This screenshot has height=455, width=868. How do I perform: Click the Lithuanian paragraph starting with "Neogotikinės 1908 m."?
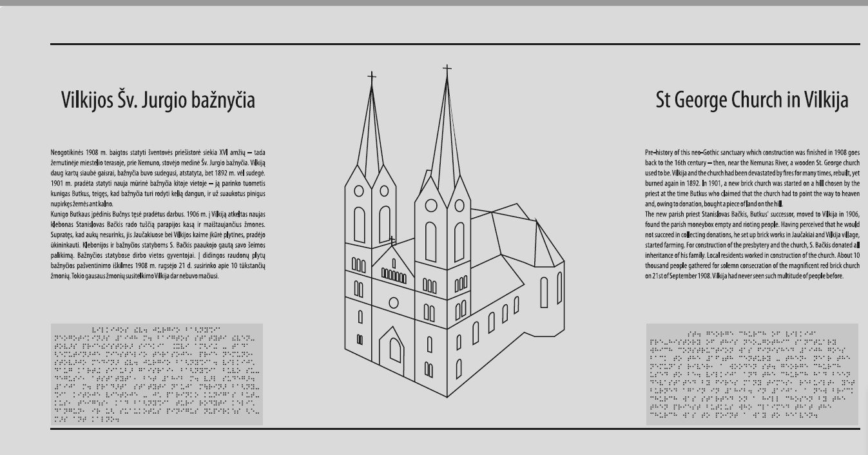tap(158, 179)
